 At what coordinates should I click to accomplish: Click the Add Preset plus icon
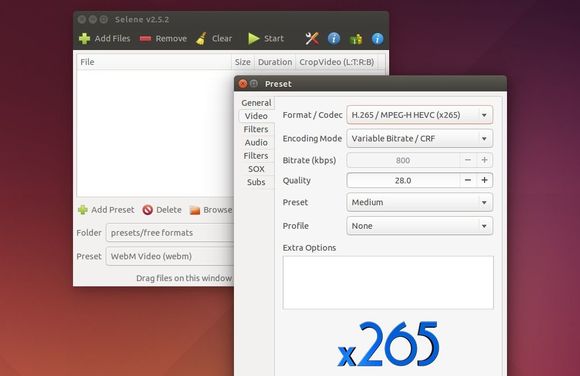click(x=83, y=210)
